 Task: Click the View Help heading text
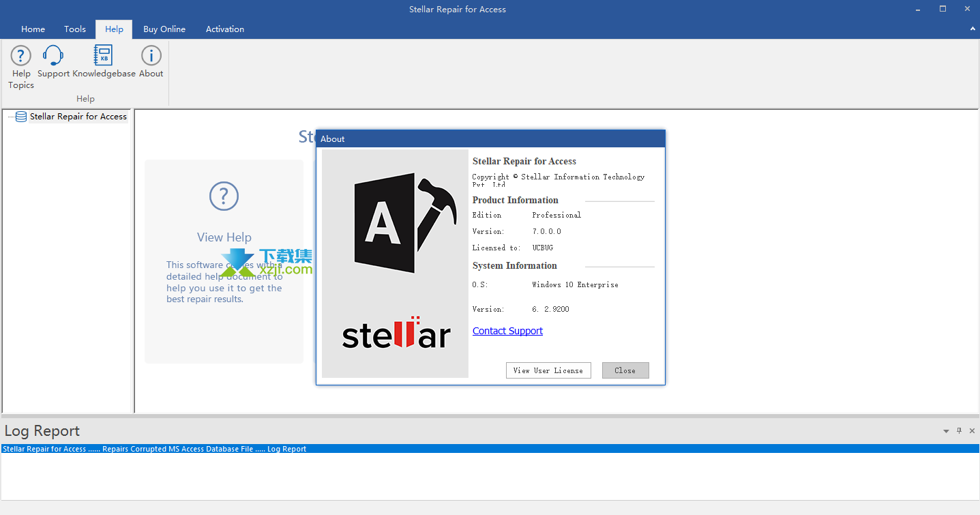[224, 237]
